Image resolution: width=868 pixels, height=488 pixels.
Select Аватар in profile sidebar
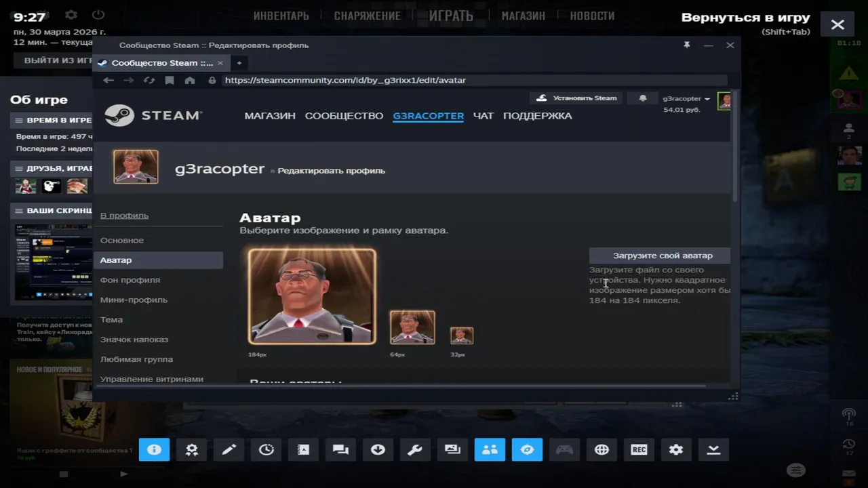(x=159, y=260)
